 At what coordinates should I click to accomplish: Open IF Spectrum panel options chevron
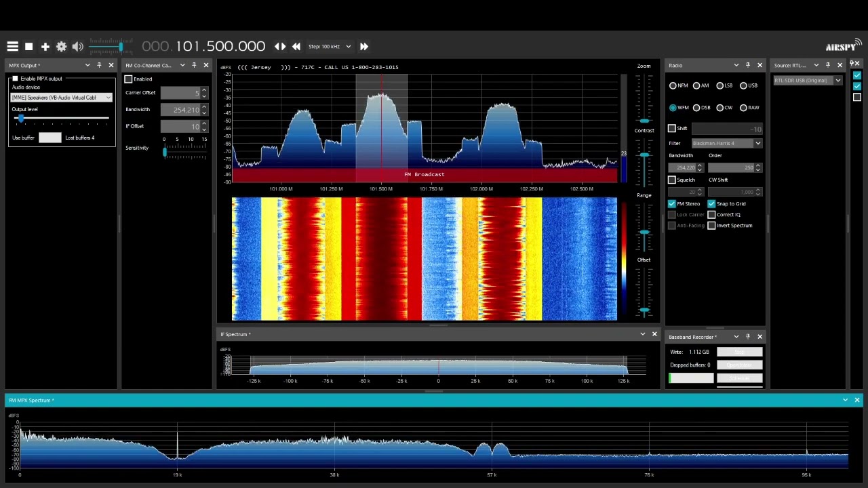pos(643,334)
